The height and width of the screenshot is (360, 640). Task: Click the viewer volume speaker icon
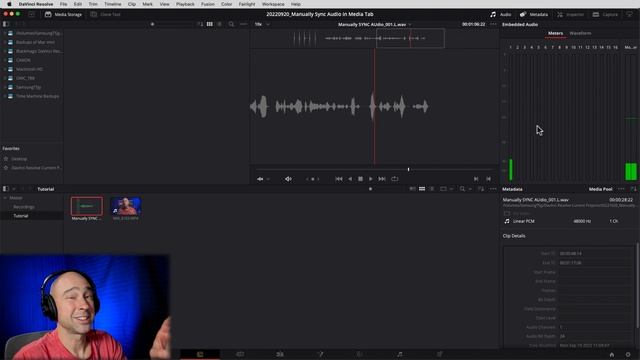point(288,179)
